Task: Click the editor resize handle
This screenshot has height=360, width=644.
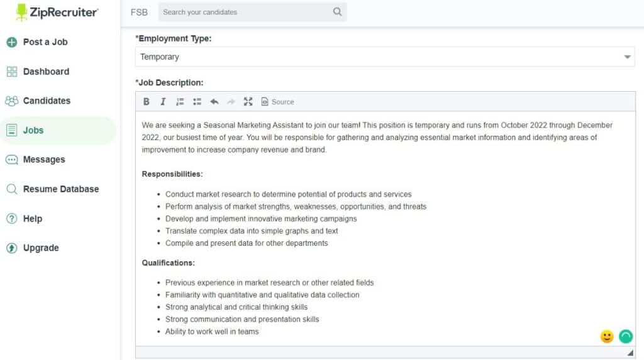Action: point(630,352)
